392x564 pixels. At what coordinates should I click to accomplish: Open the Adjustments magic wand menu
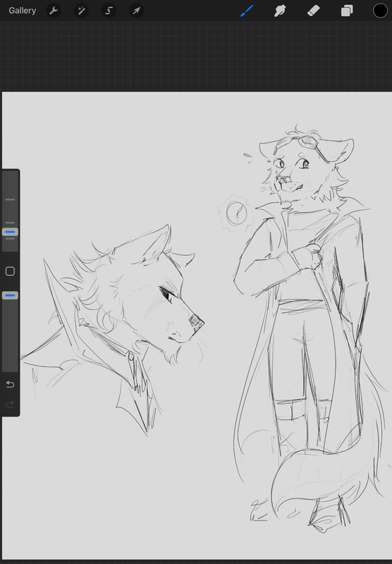coord(81,11)
